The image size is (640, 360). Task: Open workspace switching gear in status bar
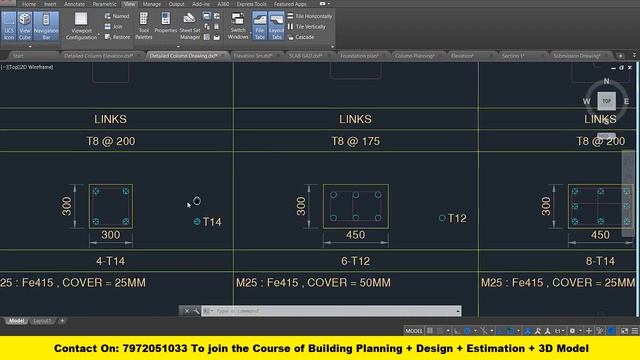coord(573,331)
